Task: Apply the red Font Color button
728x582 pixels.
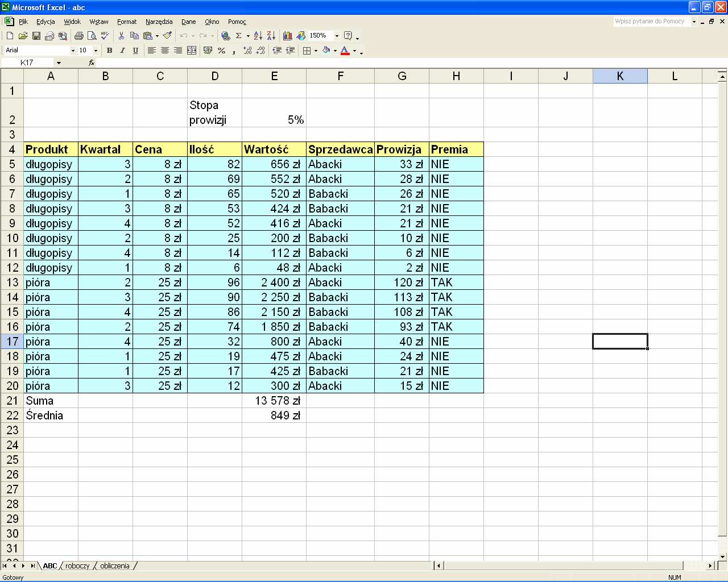Action: (345, 51)
